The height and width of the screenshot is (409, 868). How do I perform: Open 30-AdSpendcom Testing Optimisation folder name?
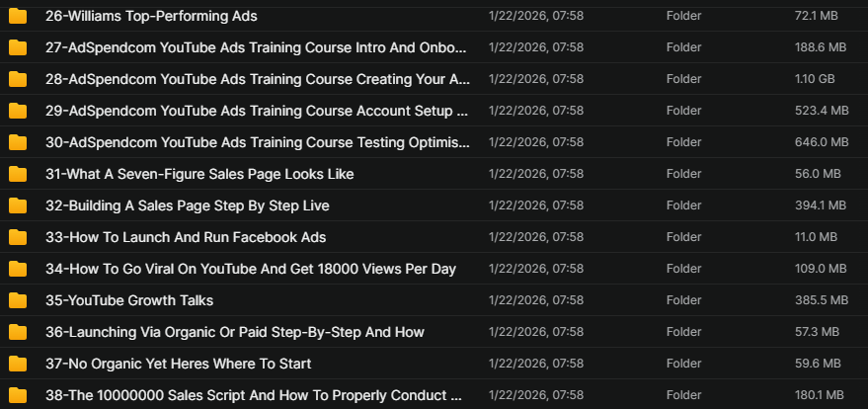click(x=257, y=142)
